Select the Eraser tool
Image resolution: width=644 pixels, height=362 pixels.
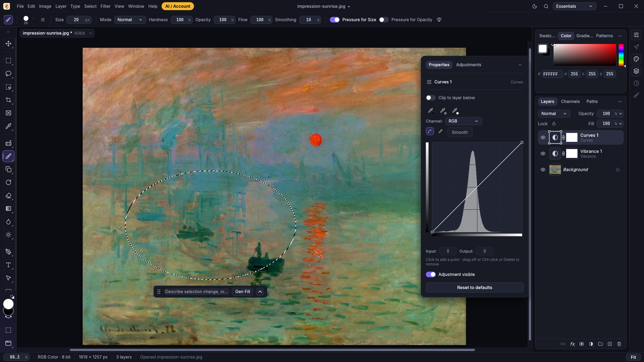[8, 196]
